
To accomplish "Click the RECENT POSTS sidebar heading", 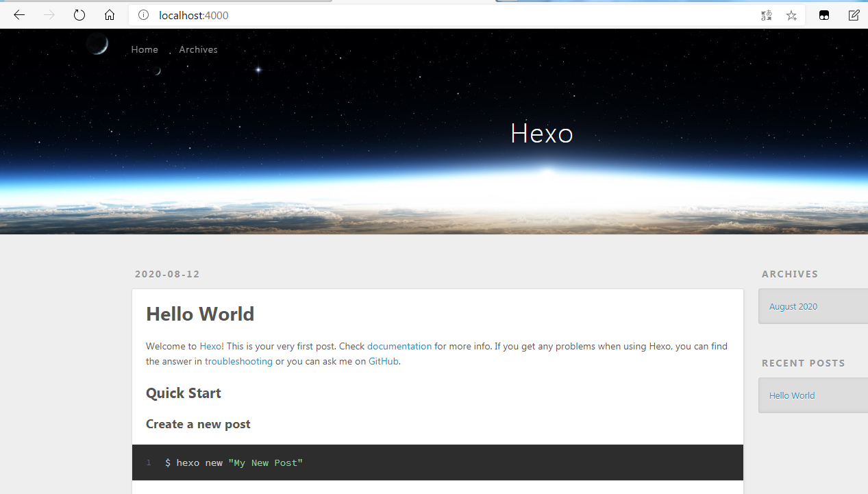I will point(804,363).
